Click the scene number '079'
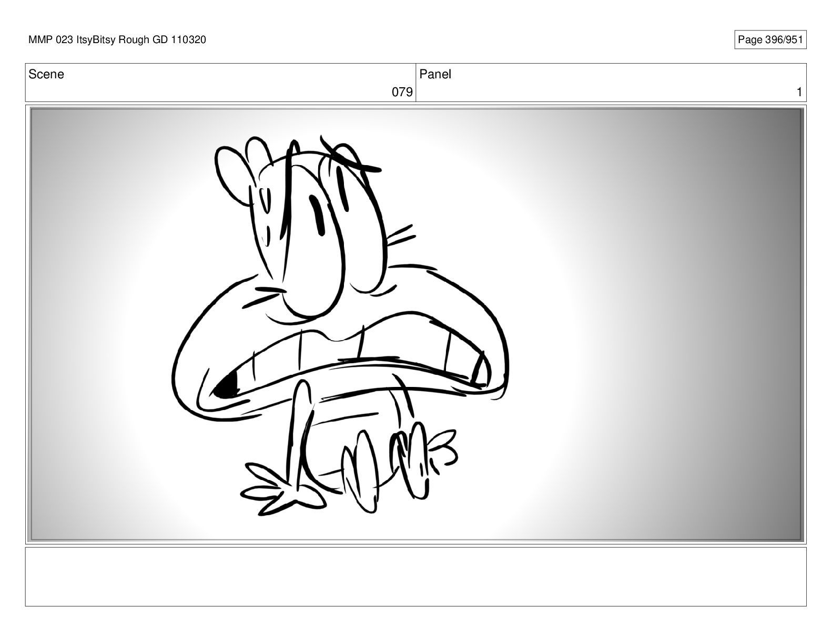Image resolution: width=832 pixels, height=644 pixels. pyautogui.click(x=402, y=92)
